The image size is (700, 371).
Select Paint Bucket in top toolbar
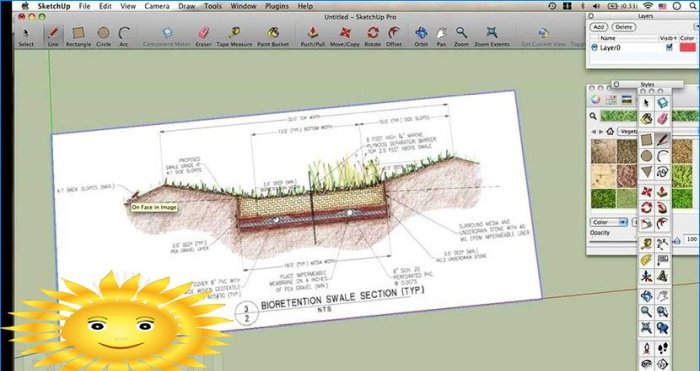[x=273, y=36]
